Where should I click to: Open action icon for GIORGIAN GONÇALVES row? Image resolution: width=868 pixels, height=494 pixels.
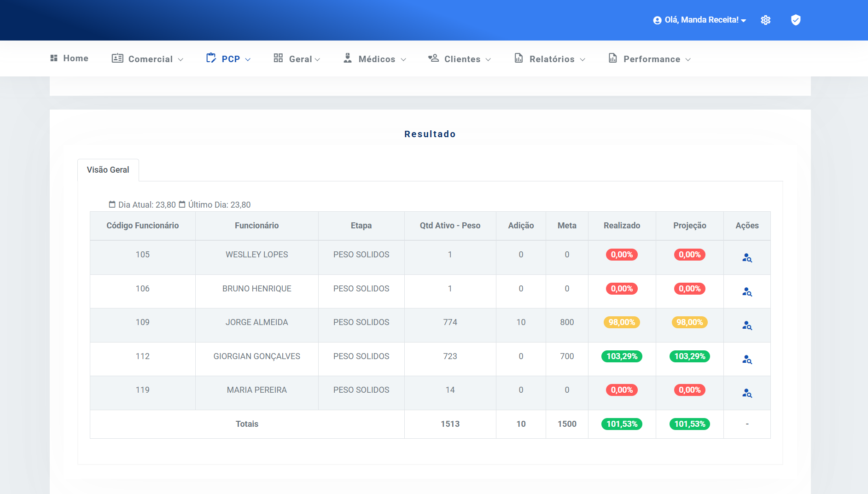pyautogui.click(x=746, y=360)
